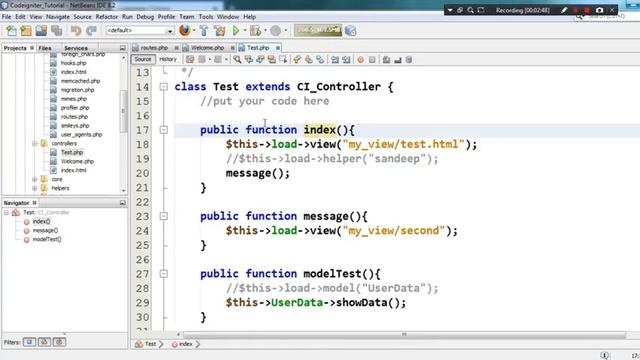Expand the helpers folder in Projects tree
640x360 pixels.
click(x=35, y=188)
